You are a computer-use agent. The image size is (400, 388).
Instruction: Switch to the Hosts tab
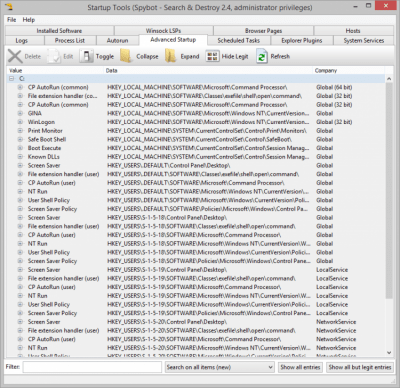[353, 31]
